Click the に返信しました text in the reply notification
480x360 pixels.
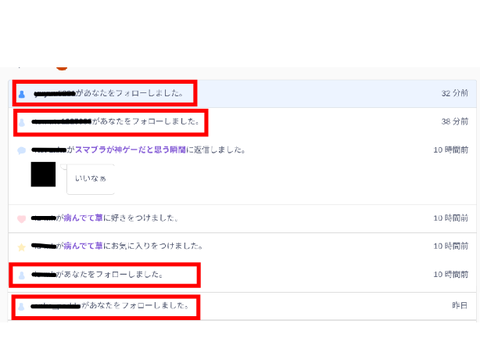[216, 150]
